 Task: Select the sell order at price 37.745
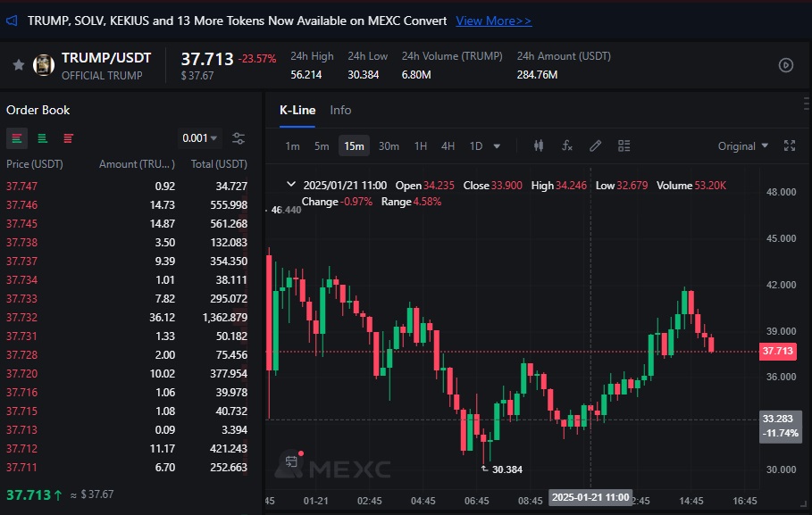coord(126,224)
